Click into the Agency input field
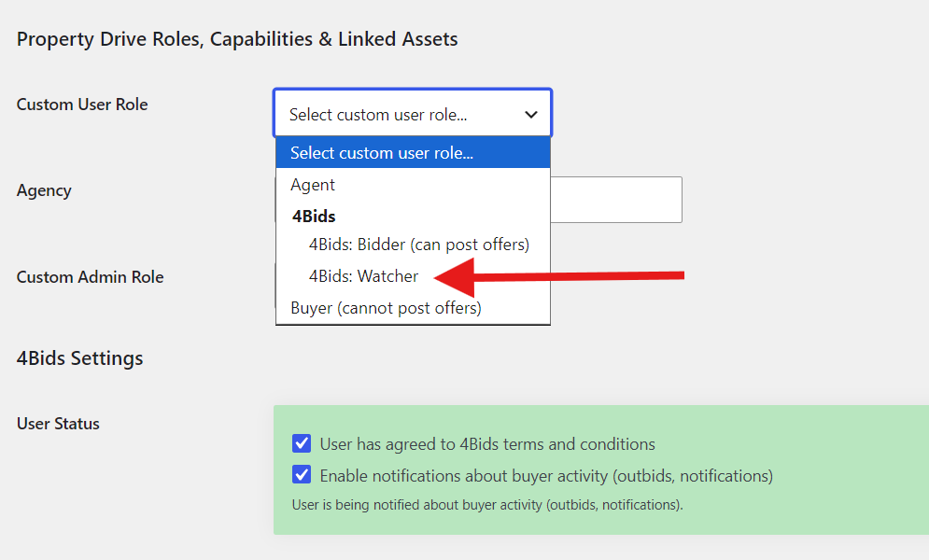The height and width of the screenshot is (560, 929). pyautogui.click(x=616, y=200)
